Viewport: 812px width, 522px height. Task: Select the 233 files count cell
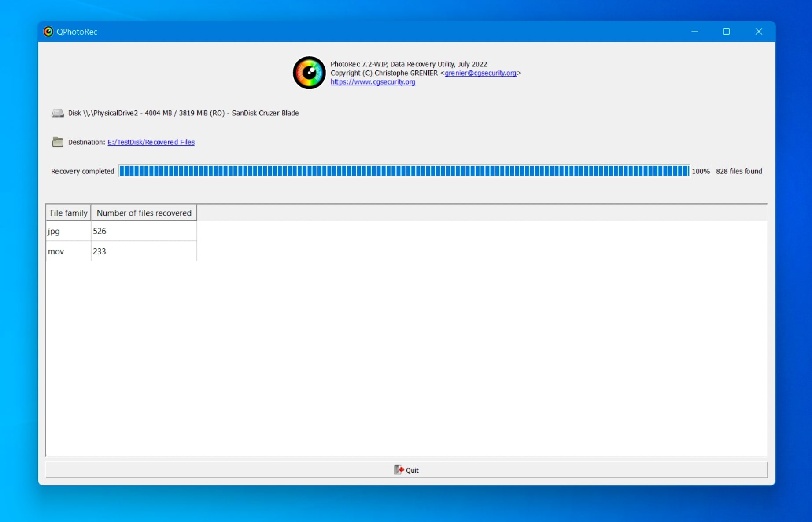pos(144,251)
